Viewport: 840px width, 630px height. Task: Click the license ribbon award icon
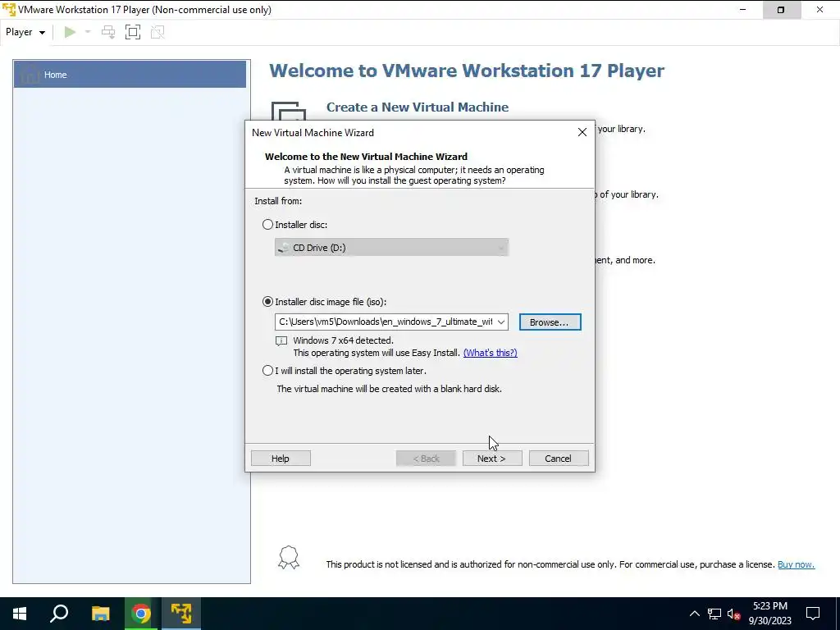coord(289,558)
